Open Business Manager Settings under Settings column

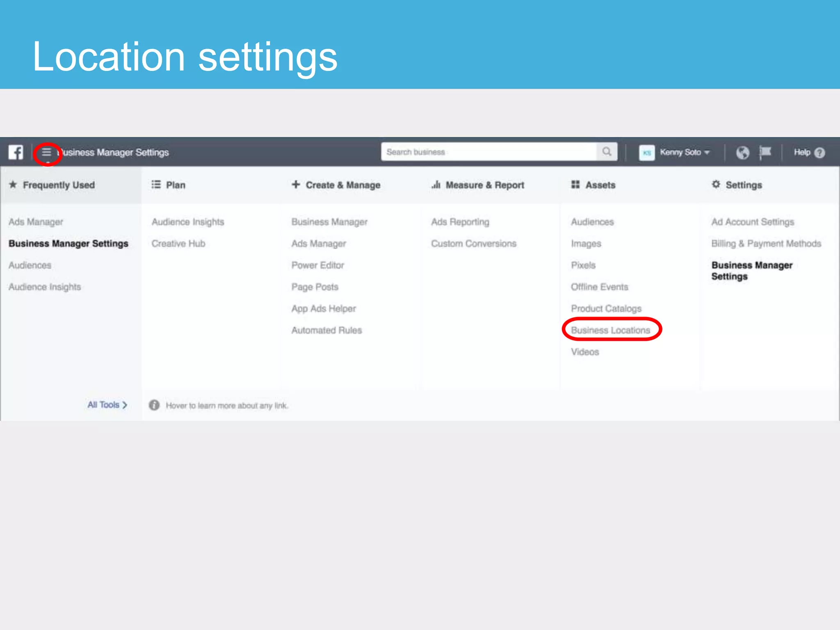tap(752, 271)
